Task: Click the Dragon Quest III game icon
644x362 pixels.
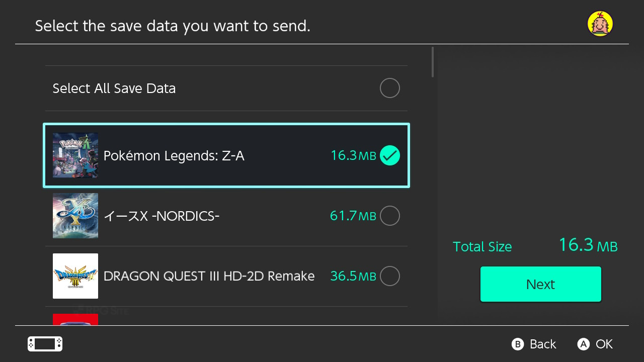Action: point(75,276)
